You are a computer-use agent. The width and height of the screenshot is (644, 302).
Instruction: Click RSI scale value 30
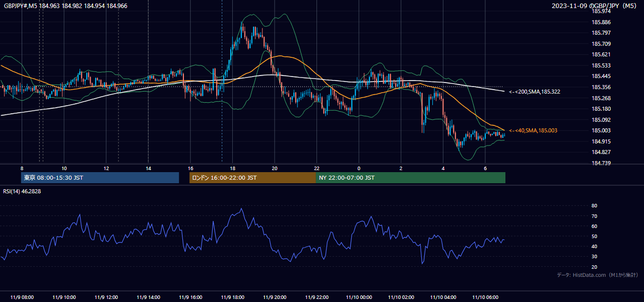pyautogui.click(x=594, y=257)
